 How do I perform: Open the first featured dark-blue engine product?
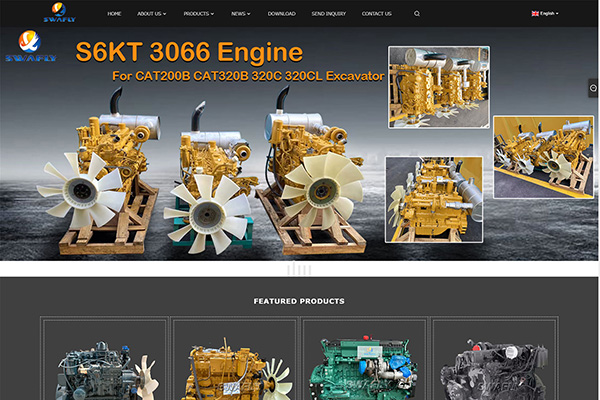point(104,360)
